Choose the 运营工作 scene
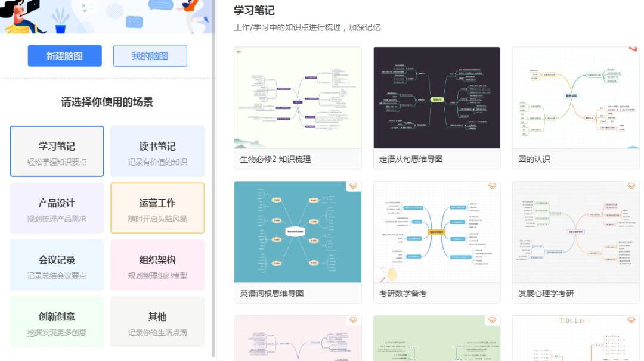The height and width of the screenshot is (361, 644). pos(157,208)
